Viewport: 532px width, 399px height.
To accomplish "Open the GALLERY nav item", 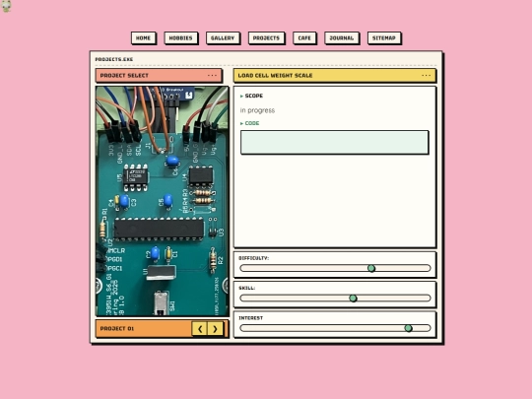I will point(223,38).
